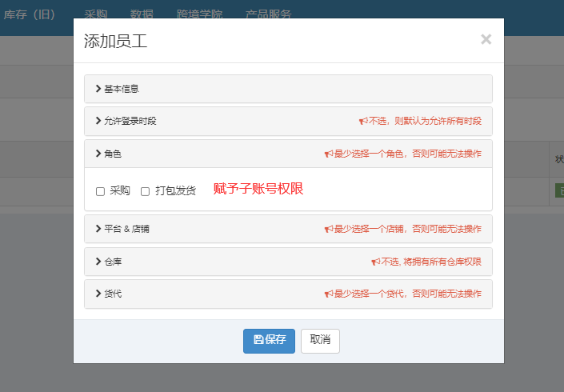Click the 保存 button
The height and width of the screenshot is (392, 564).
(x=269, y=341)
